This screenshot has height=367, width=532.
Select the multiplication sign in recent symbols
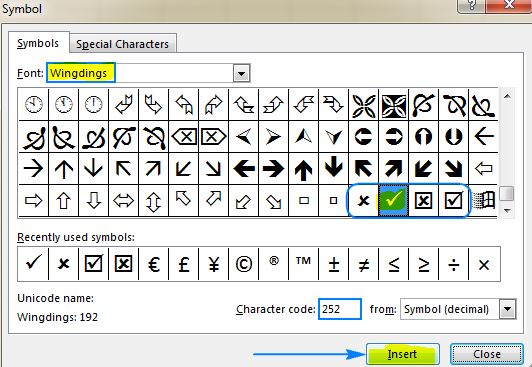point(484,264)
